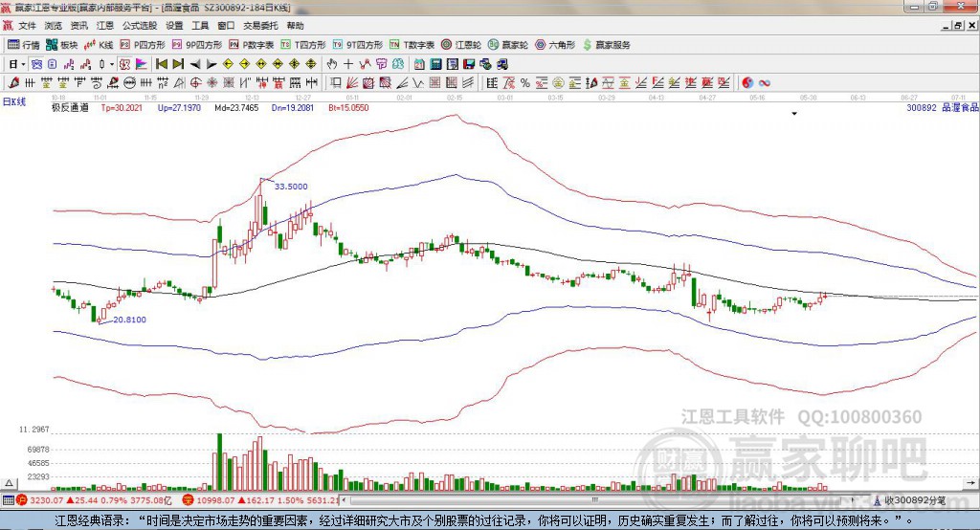Open the P数字表 tool
This screenshot has height=530, width=980.
(x=252, y=45)
